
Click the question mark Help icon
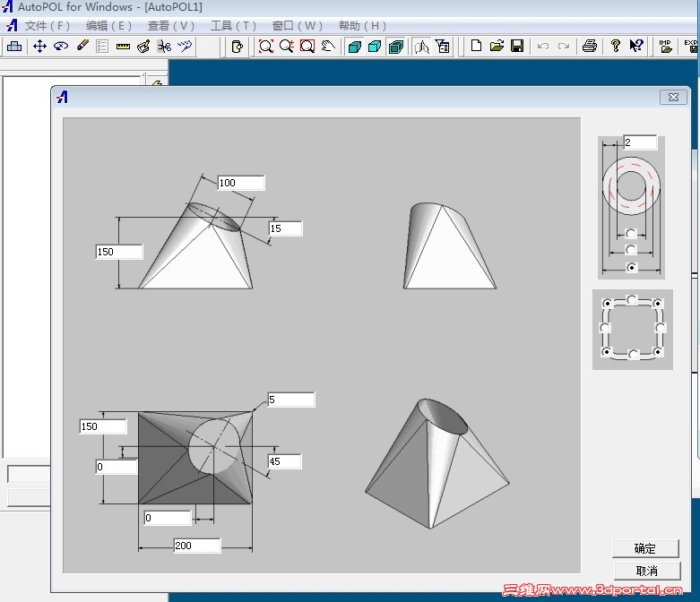click(616, 47)
